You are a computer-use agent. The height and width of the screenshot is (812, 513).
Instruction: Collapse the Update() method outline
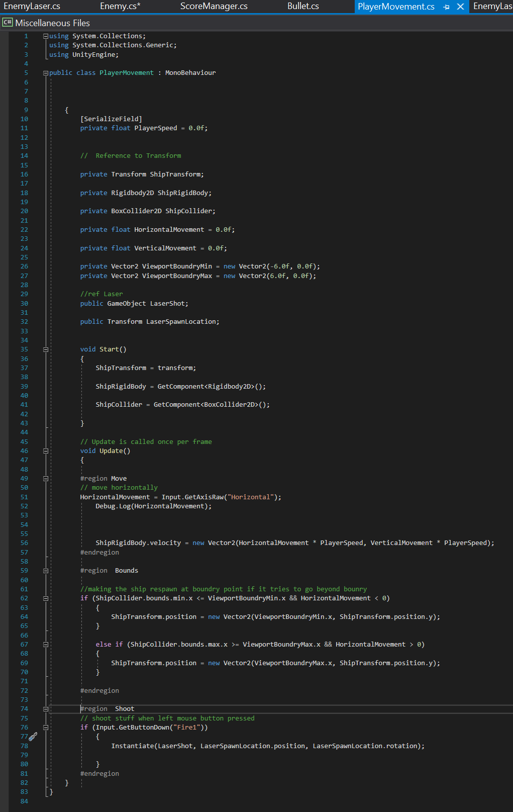pos(46,451)
